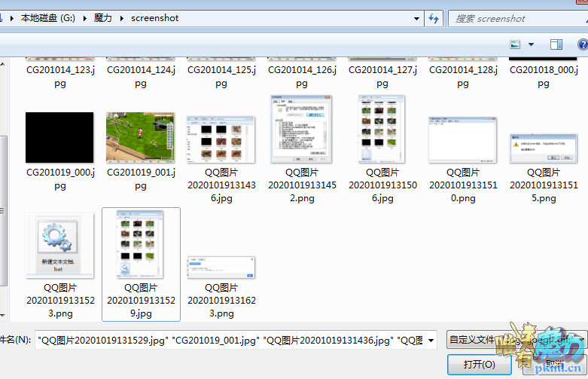The image size is (588, 379).
Task: Click the refresh button beside the address bar
Action: click(433, 18)
